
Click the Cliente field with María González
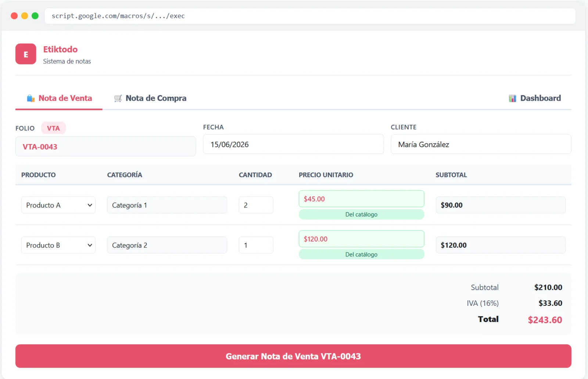pyautogui.click(x=481, y=144)
